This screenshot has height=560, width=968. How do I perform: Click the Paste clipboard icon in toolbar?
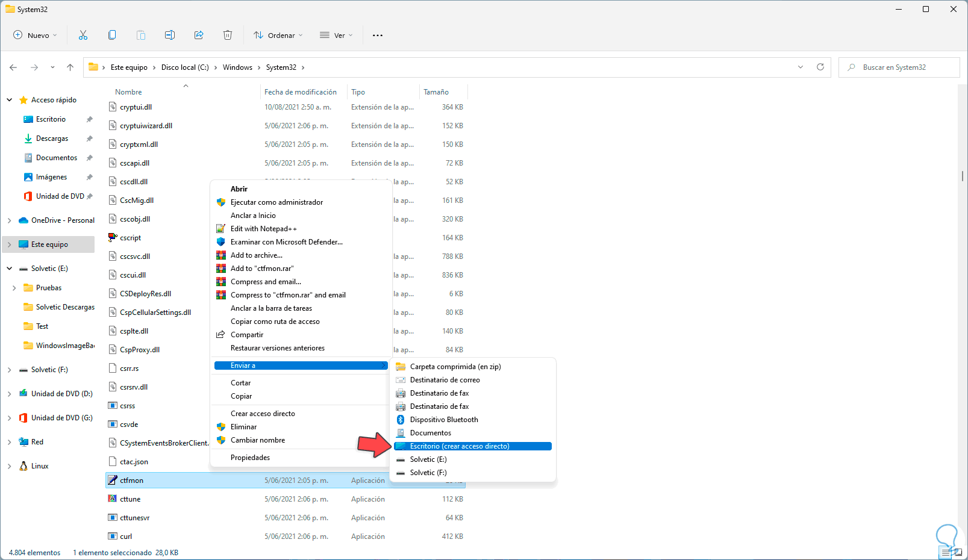click(141, 35)
